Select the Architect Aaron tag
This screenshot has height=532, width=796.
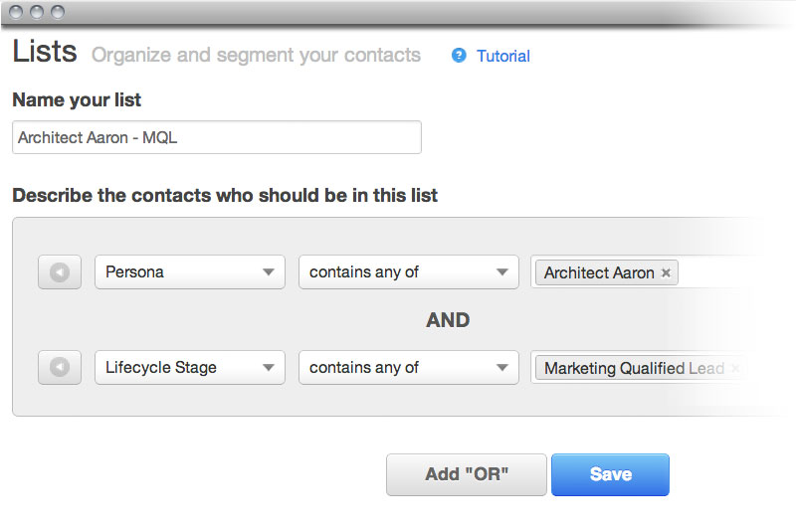coord(598,273)
